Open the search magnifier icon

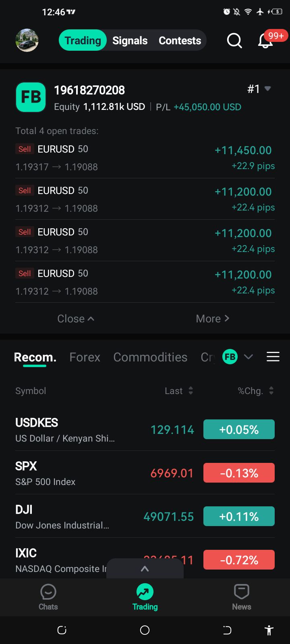tap(234, 41)
